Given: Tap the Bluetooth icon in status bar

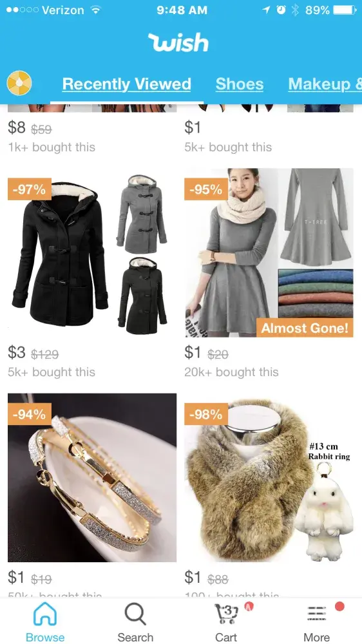Looking at the screenshot, I should coord(295,10).
